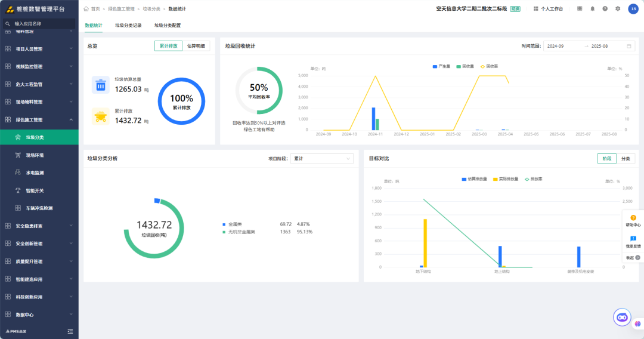Open the settings gear icon

pos(618,8)
